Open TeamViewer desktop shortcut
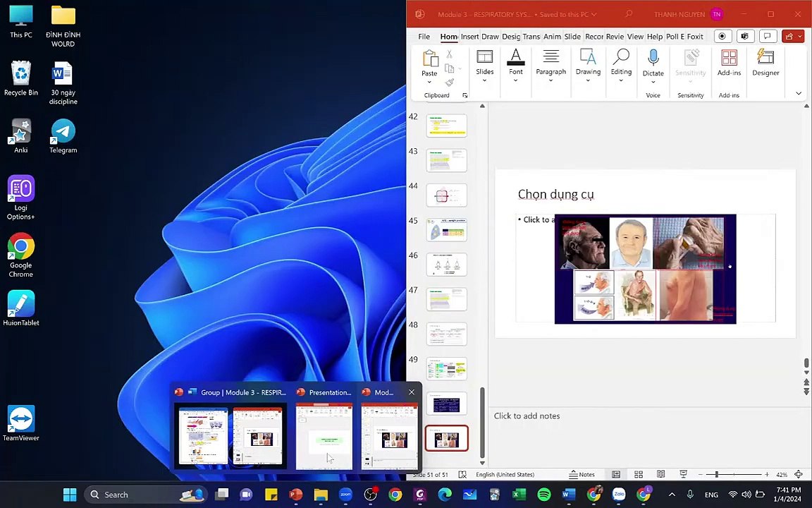 pos(21,423)
